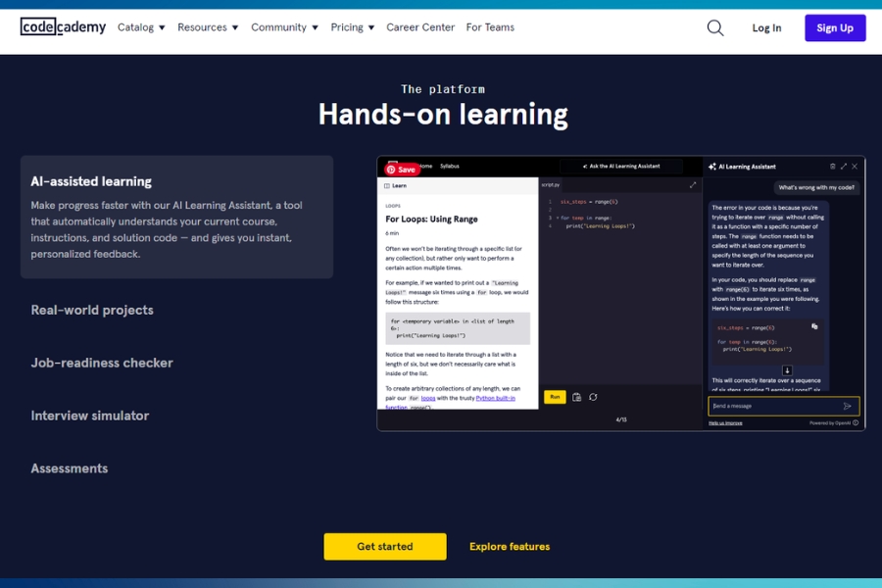
Task: Click the expand arrows in AI Learning Assistant header
Action: tap(843, 167)
